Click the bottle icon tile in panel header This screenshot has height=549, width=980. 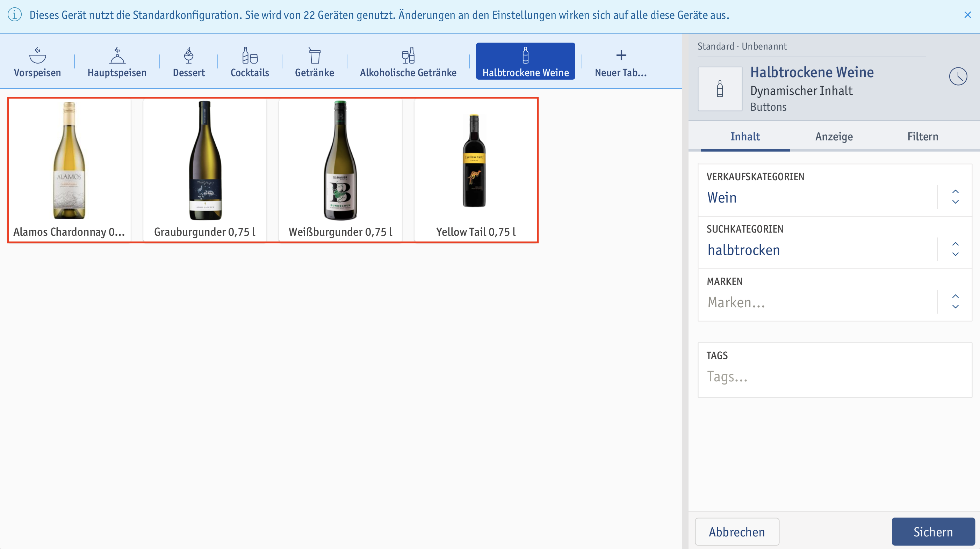[720, 89]
